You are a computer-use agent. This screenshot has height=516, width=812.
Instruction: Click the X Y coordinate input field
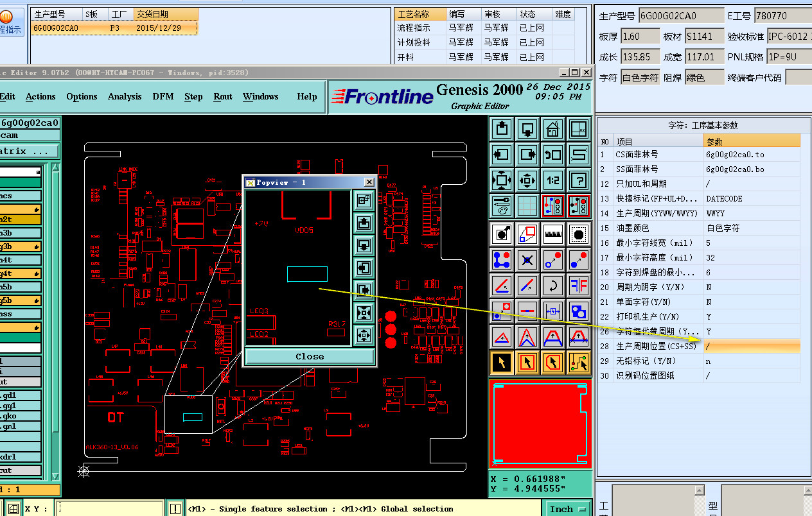point(109,508)
